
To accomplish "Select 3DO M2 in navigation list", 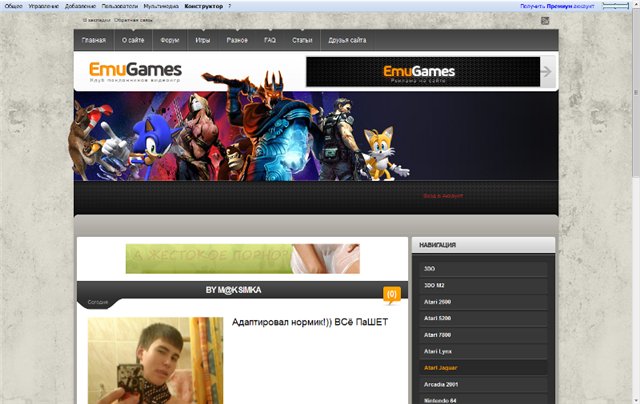I will [x=483, y=285].
